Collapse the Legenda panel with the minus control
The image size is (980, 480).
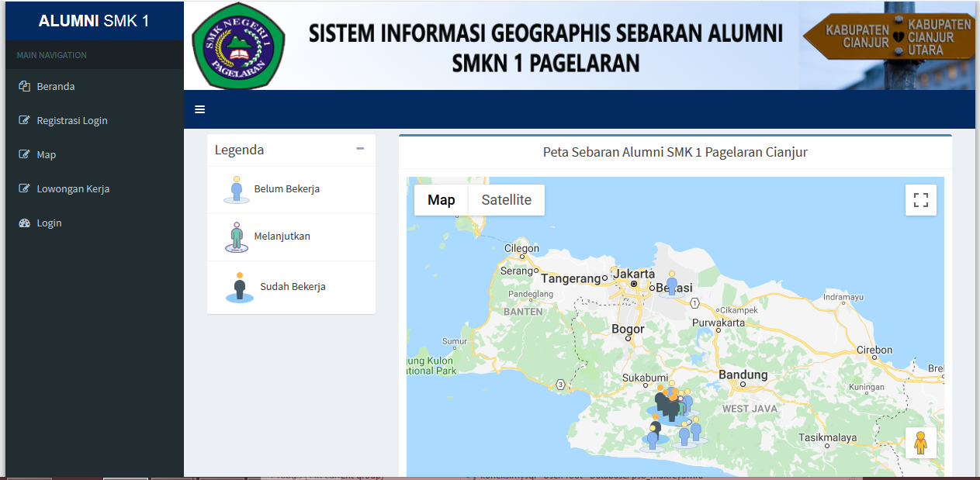(358, 147)
